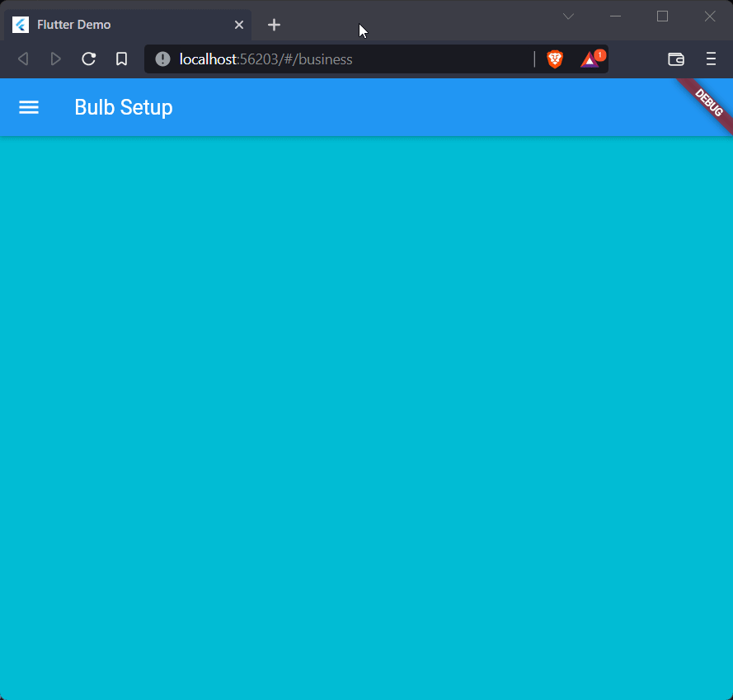Open a new browser tab
Screen dimensions: 733x700
point(274,24)
